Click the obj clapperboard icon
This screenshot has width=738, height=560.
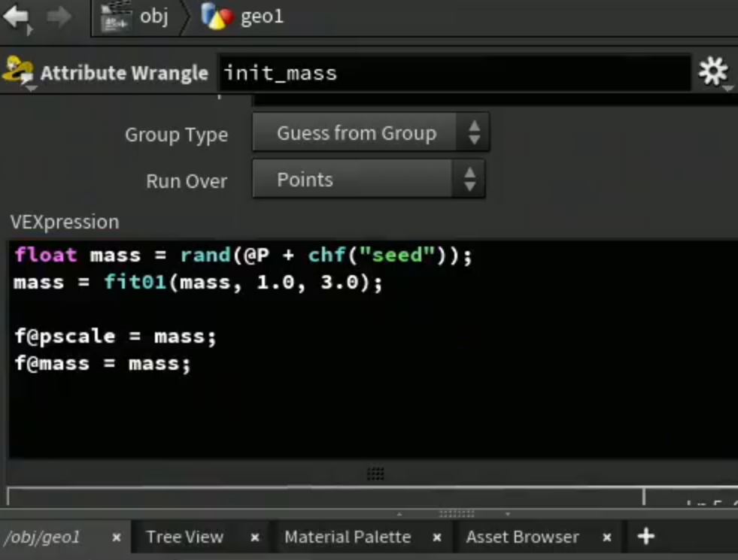[116, 17]
